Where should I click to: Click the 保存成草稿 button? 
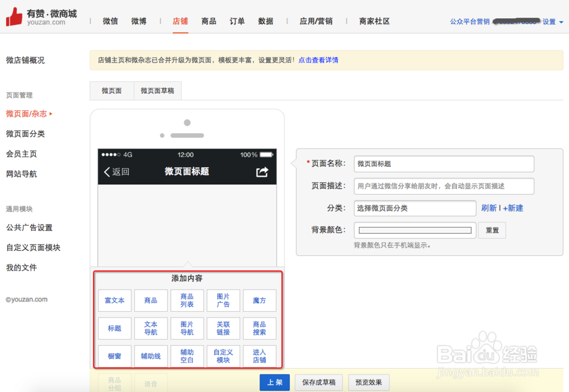(x=319, y=382)
